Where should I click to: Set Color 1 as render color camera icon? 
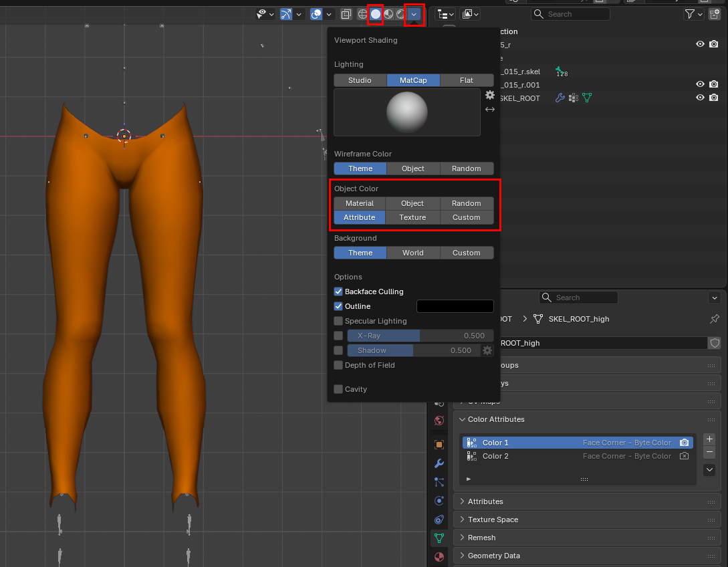click(685, 443)
